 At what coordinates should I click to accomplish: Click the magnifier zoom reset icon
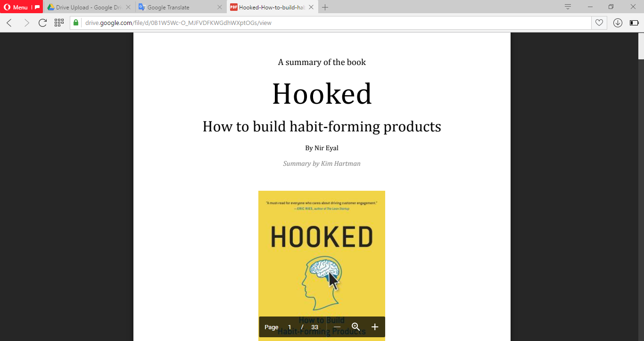356,327
